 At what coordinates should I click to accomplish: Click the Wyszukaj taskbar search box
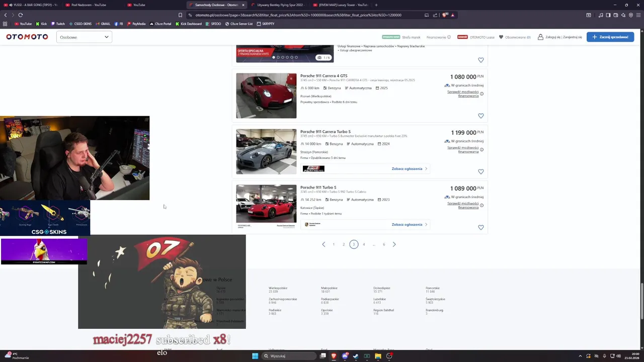point(289,356)
